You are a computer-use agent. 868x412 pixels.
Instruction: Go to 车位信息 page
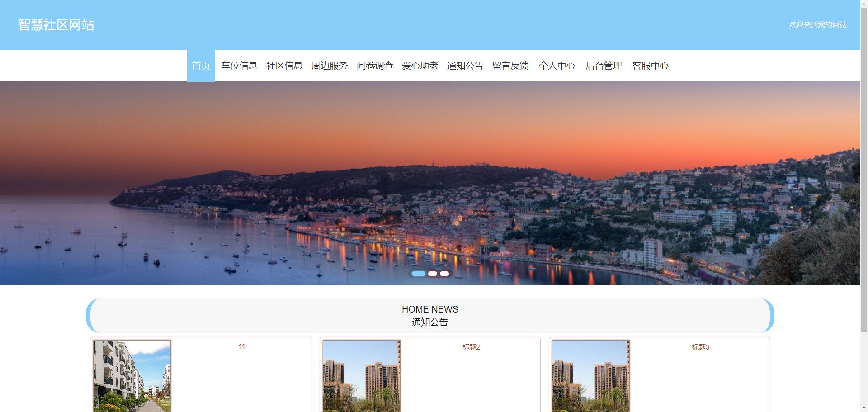click(x=239, y=66)
